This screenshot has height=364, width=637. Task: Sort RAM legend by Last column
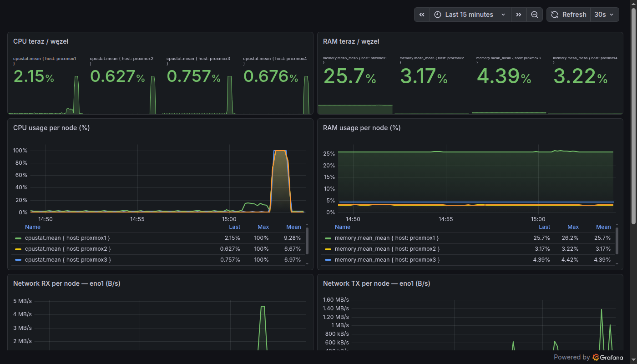(x=545, y=227)
